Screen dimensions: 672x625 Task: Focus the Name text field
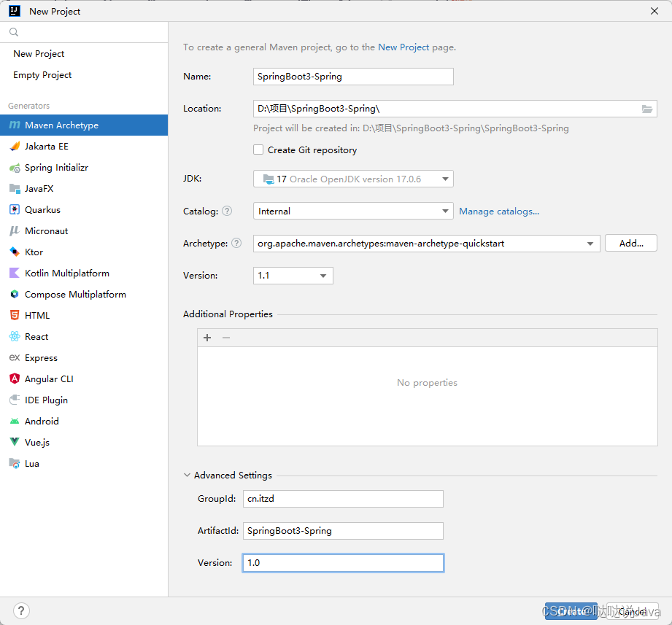353,77
